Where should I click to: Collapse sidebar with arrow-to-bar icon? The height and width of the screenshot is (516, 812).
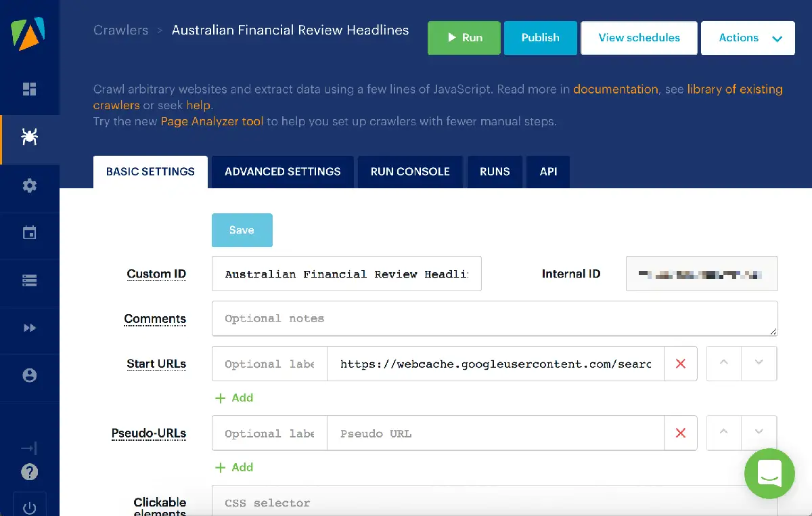click(x=29, y=448)
